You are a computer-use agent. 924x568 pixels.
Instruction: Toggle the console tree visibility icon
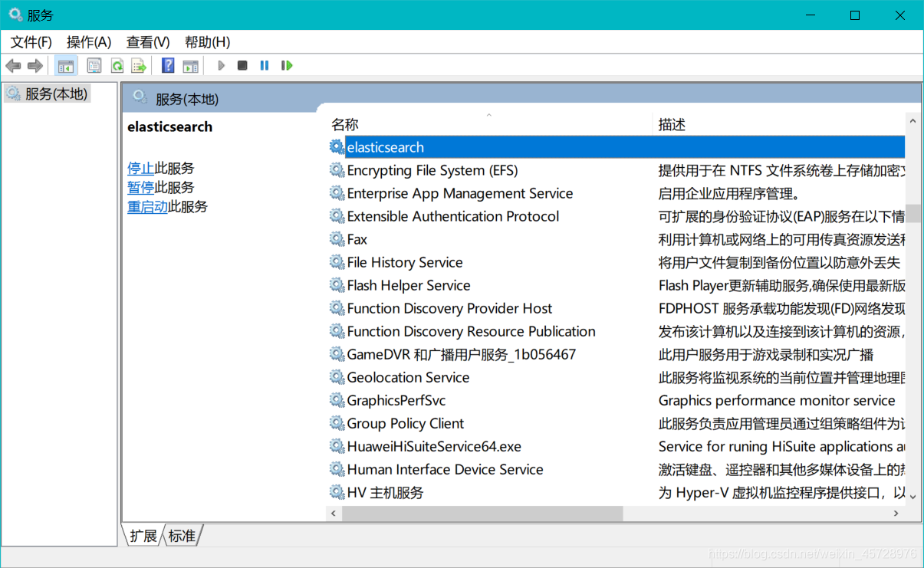[65, 65]
